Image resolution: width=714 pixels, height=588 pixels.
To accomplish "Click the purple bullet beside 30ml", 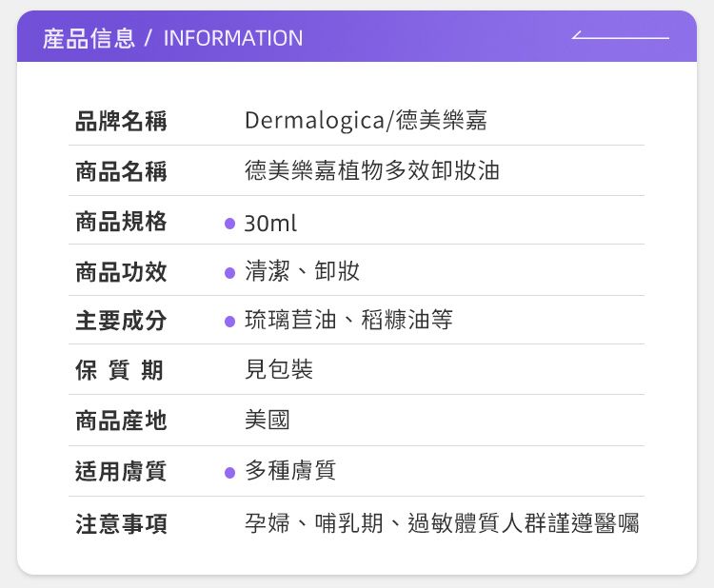I will [229, 225].
